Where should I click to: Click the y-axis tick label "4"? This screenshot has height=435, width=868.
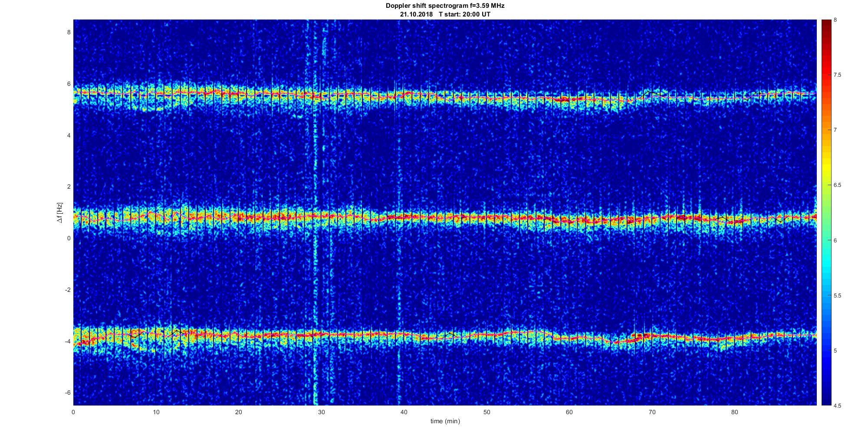68,135
